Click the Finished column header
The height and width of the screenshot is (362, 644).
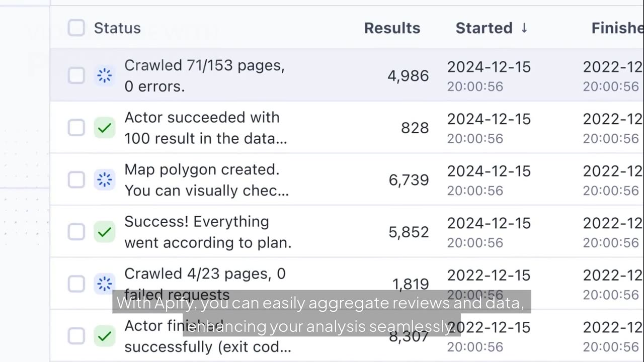617,28
